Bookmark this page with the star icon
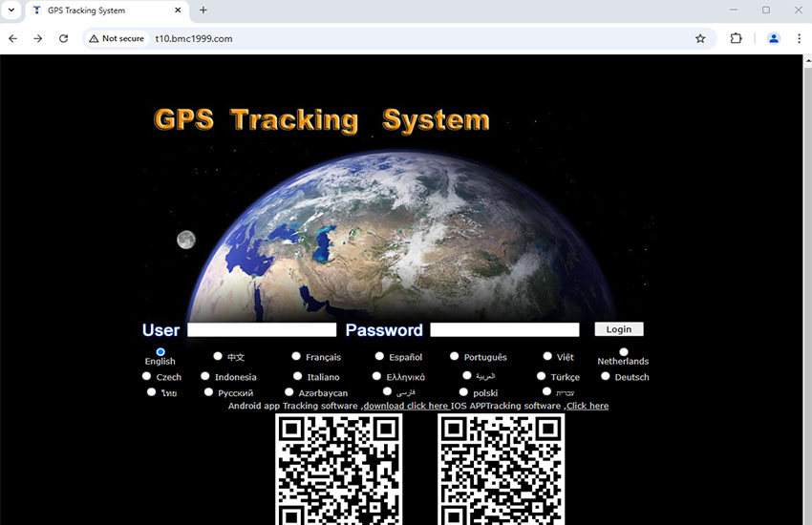This screenshot has height=525, width=812. (x=700, y=38)
